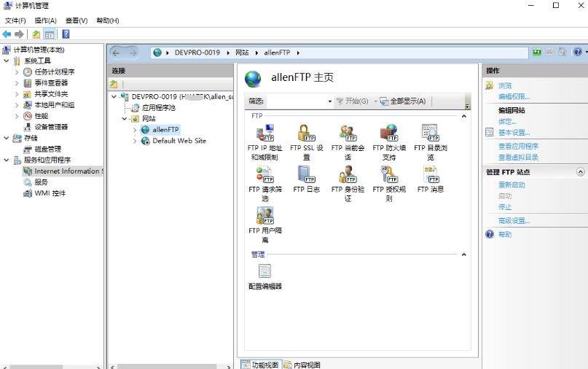This screenshot has height=369, width=588.
Task: Open FTP firewall support icon
Action: [x=389, y=143]
